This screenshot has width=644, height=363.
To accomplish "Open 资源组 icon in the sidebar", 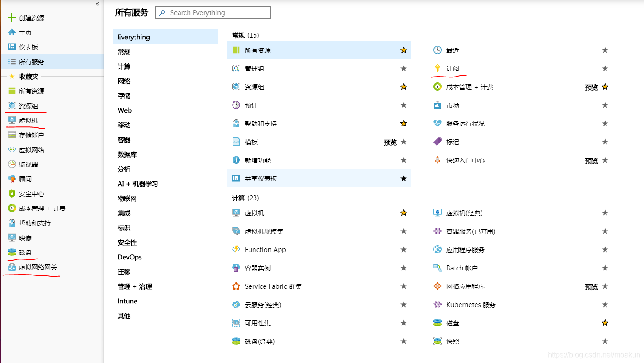I will 12,106.
